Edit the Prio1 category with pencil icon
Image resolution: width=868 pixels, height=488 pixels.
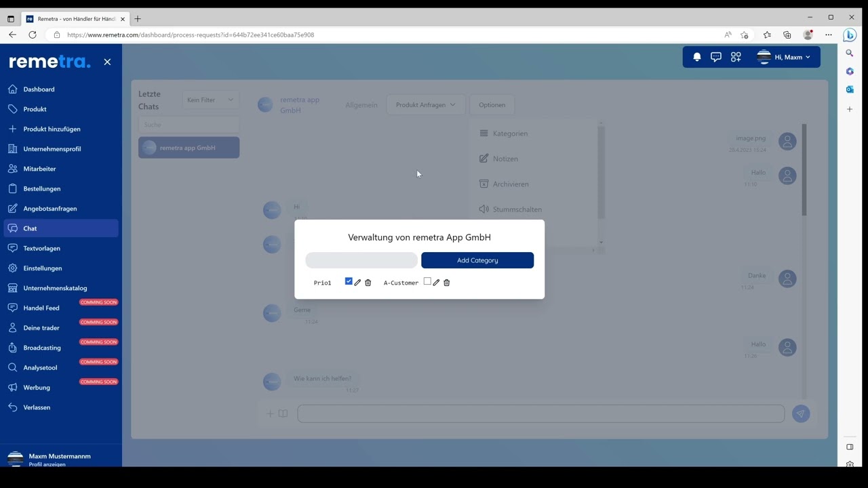pos(358,283)
